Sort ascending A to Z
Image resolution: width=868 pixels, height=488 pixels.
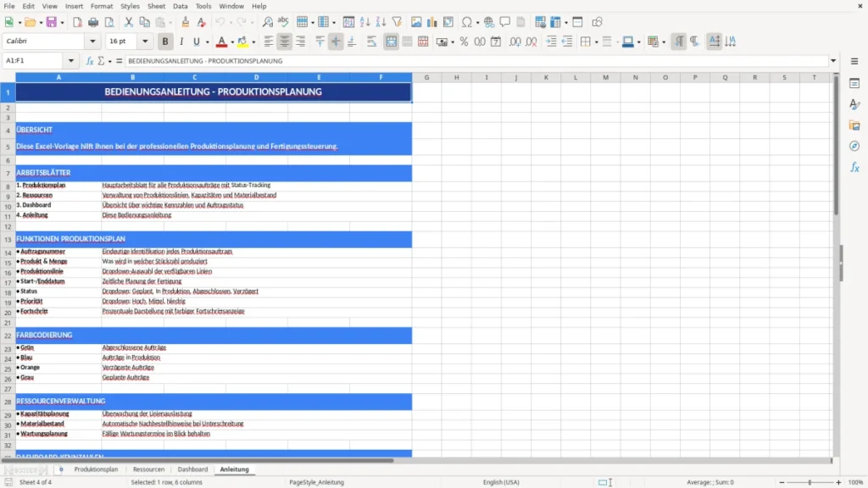point(364,22)
